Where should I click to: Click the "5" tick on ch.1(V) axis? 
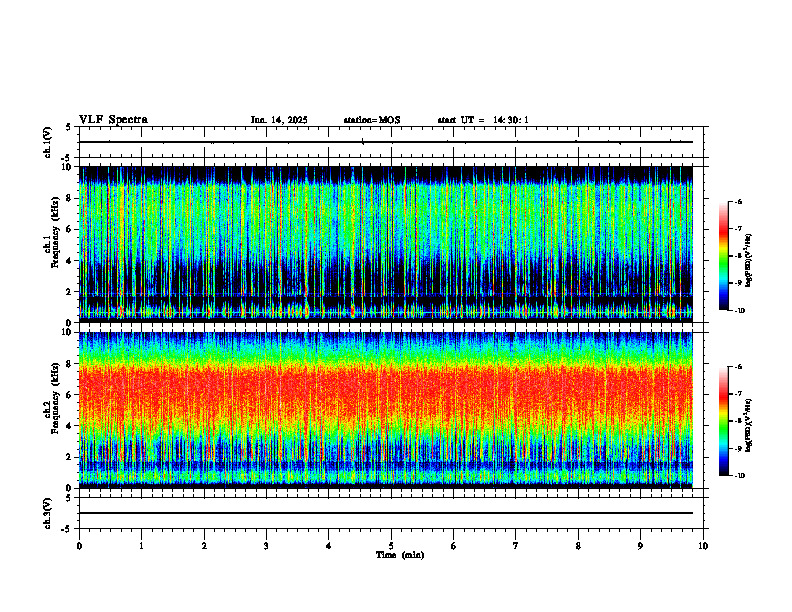coord(69,127)
